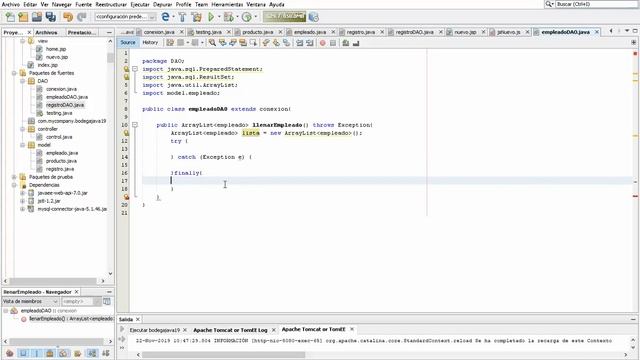Click the Last Edit icon in editor toolbar
Screen dimensions: 640x360
point(170,42)
